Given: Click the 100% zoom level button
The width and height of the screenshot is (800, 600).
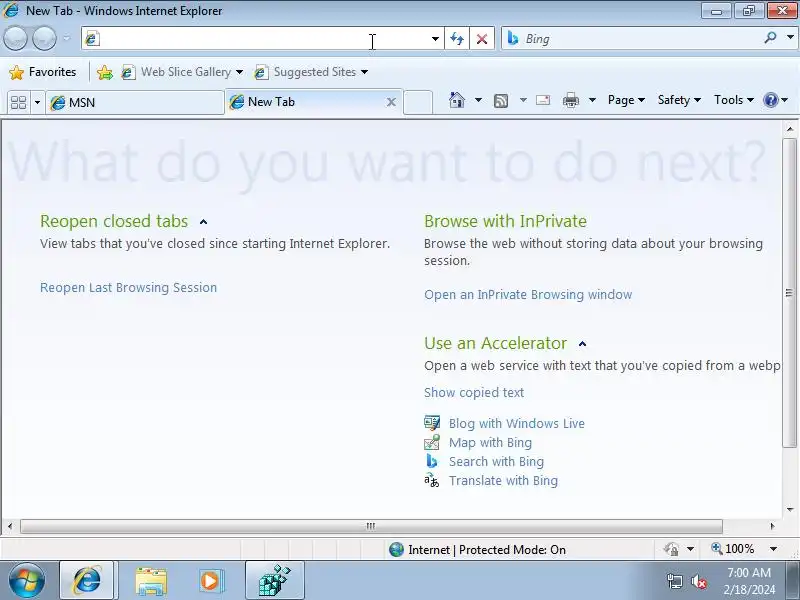Looking at the screenshot, I should (x=733, y=549).
